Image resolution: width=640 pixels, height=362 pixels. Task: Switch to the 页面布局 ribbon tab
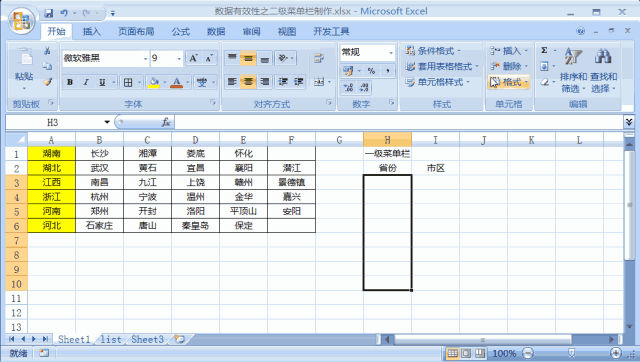[x=136, y=31]
